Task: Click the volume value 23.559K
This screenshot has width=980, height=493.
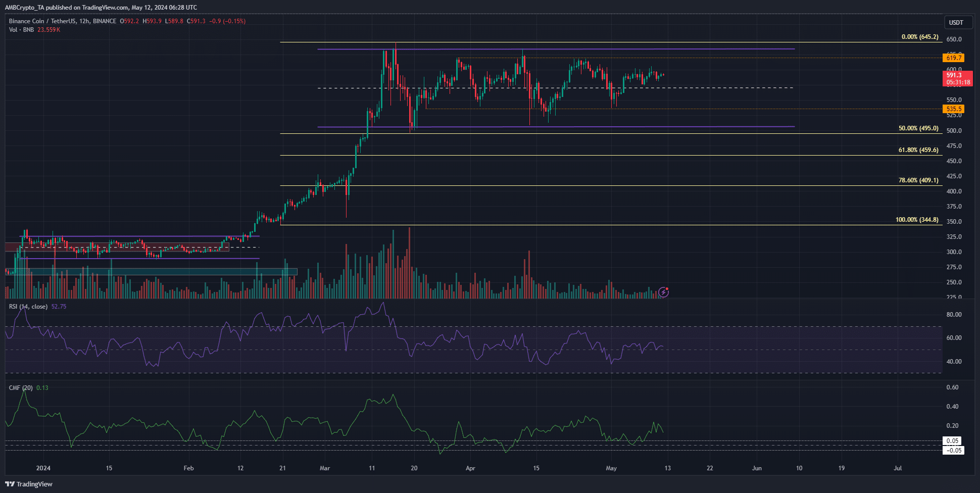Action: click(x=49, y=30)
